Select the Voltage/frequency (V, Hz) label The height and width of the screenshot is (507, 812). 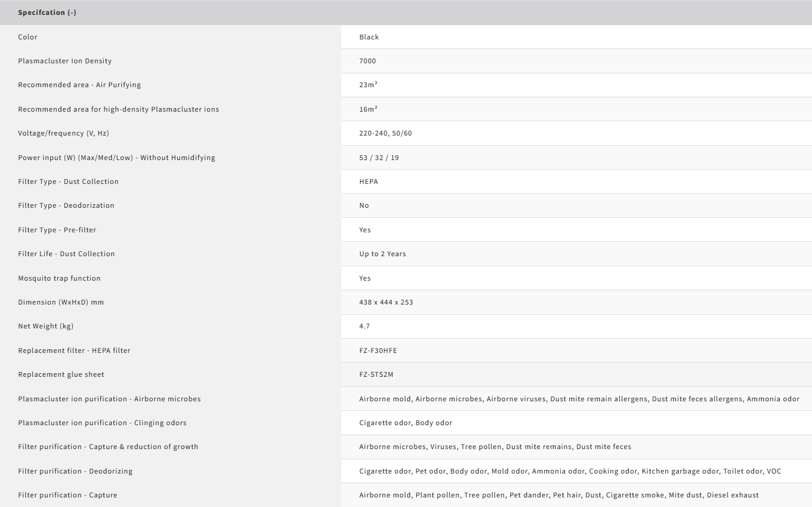point(63,133)
